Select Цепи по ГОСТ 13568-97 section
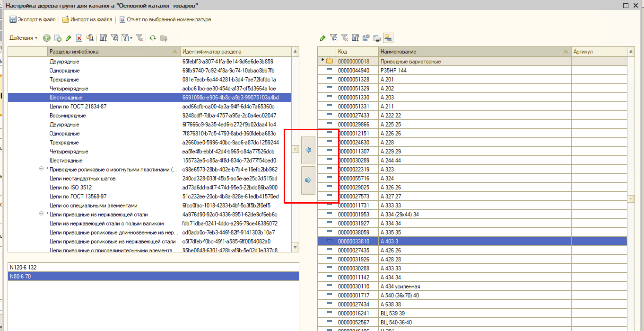Screen dimensions: 644x331 [149, 196]
